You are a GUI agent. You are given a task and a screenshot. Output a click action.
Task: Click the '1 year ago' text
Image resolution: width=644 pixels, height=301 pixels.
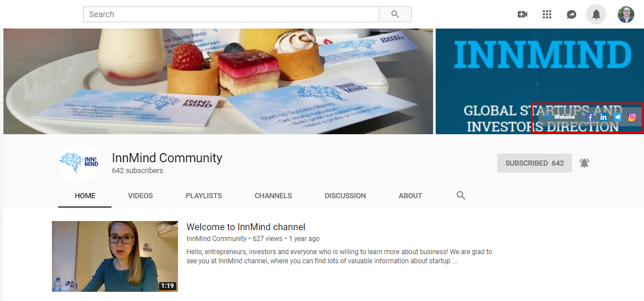click(x=304, y=239)
